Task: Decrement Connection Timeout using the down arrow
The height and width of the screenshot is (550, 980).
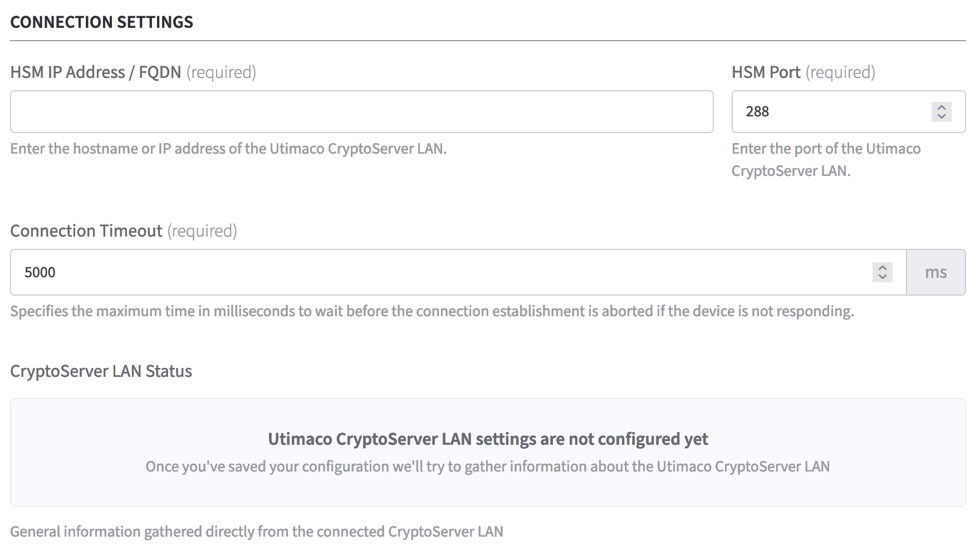Action: (883, 277)
